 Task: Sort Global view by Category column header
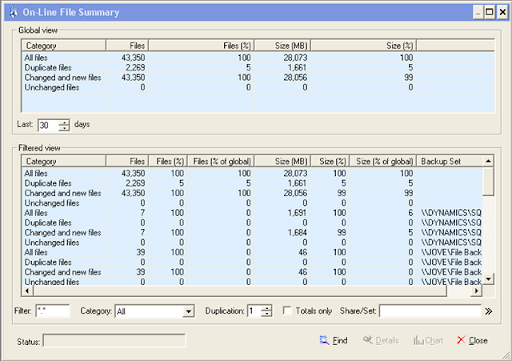64,46
